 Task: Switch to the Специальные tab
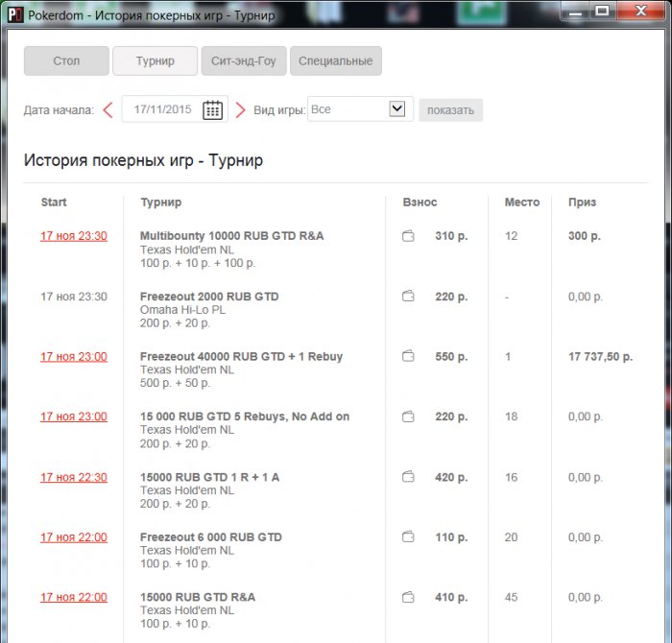click(336, 60)
